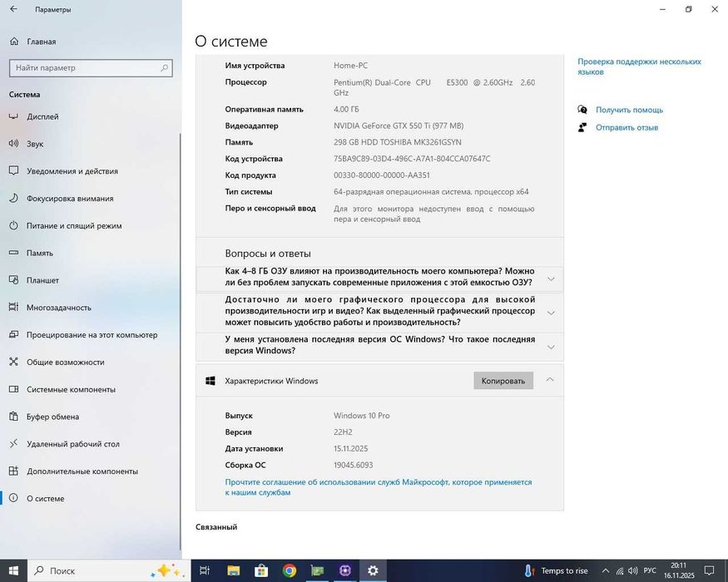Focus the Найти параметр search field
The height and width of the screenshot is (582, 728).
(91, 67)
